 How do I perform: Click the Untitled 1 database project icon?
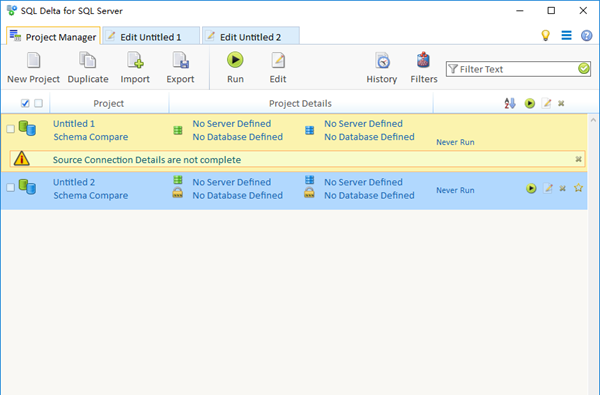(x=27, y=128)
